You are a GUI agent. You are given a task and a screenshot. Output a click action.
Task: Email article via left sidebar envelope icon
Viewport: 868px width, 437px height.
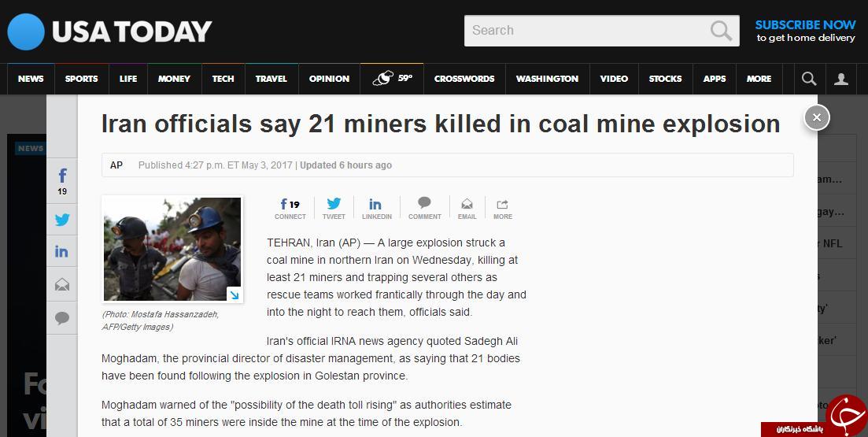62,285
